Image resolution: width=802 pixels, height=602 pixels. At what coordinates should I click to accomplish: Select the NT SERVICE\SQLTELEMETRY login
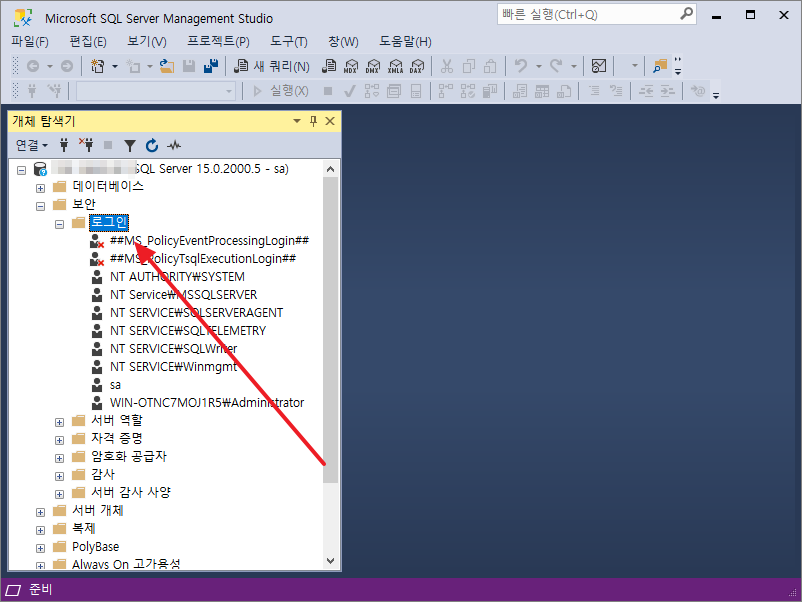pos(188,331)
